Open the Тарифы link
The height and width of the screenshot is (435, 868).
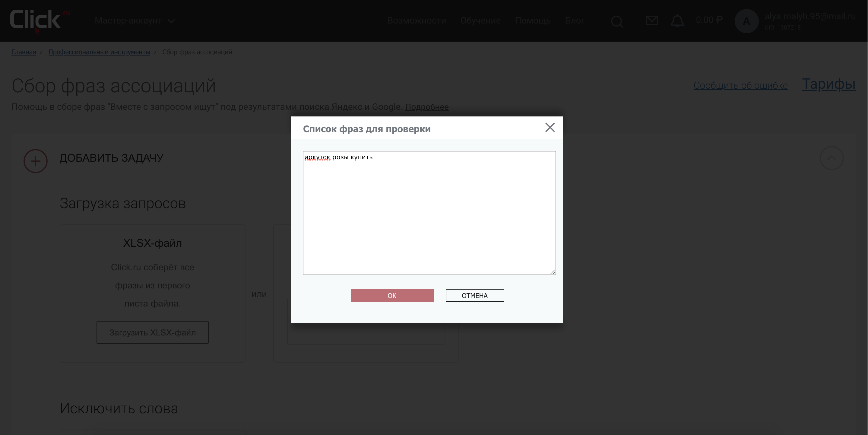click(828, 84)
